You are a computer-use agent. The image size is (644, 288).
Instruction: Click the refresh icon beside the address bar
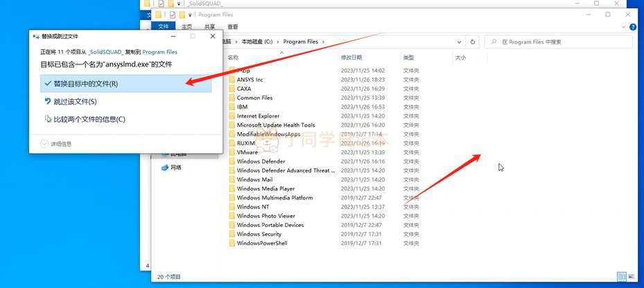[473, 42]
